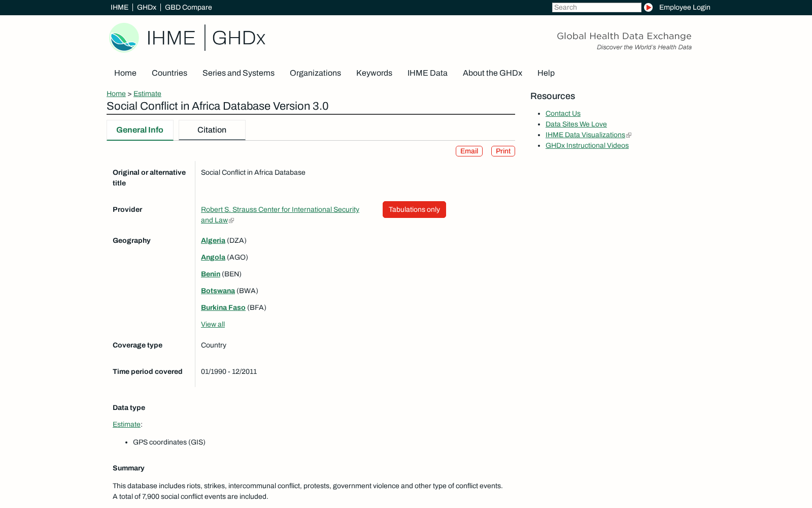Open the Series and Systems menu
Image resolution: width=812 pixels, height=508 pixels.
(x=239, y=73)
